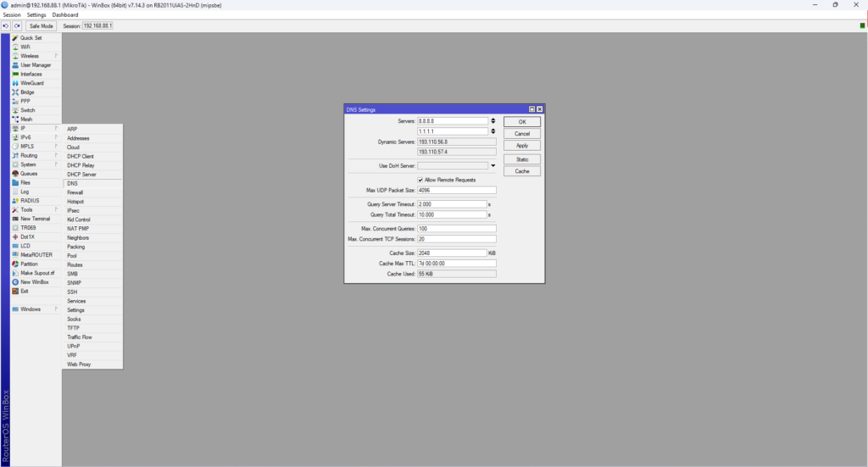
Task: Click the Bridge icon in the sidebar
Action: click(x=15, y=92)
